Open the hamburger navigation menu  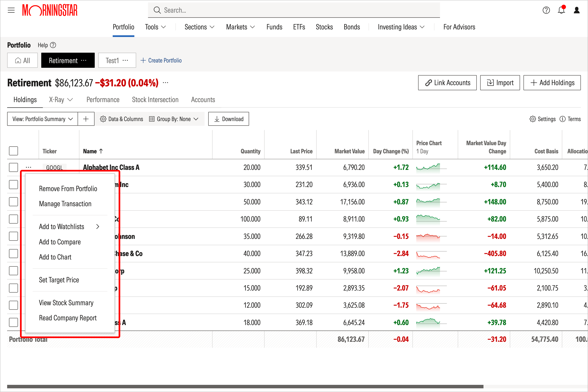coord(11,10)
